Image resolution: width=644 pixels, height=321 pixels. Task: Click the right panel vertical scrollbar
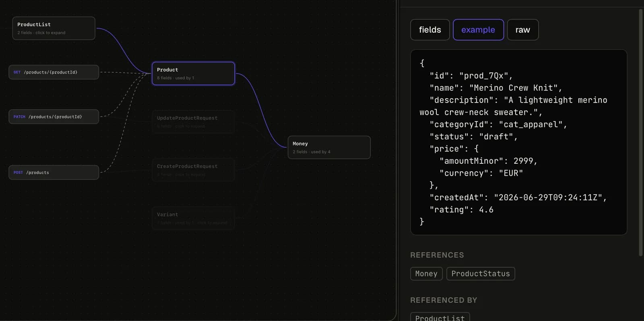(641, 132)
